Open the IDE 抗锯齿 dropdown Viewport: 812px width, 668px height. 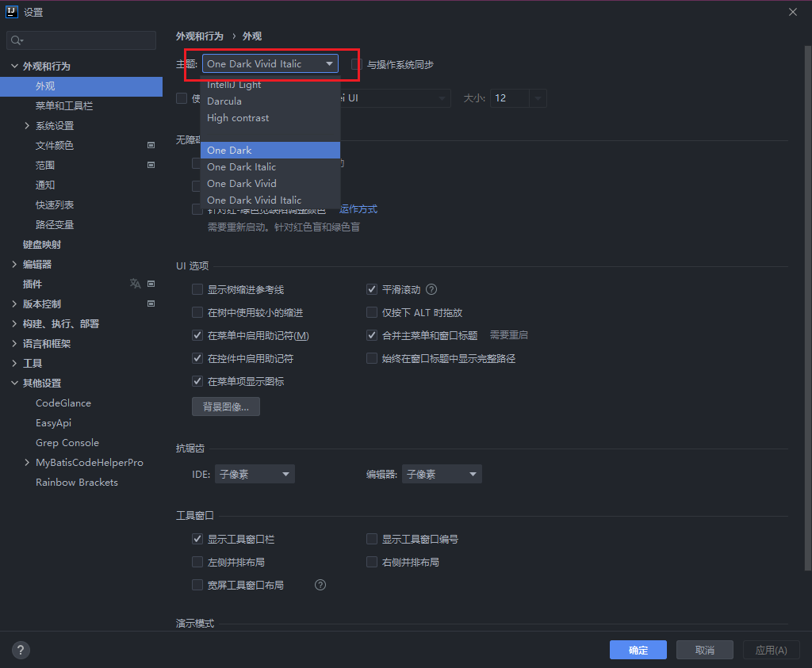click(255, 474)
